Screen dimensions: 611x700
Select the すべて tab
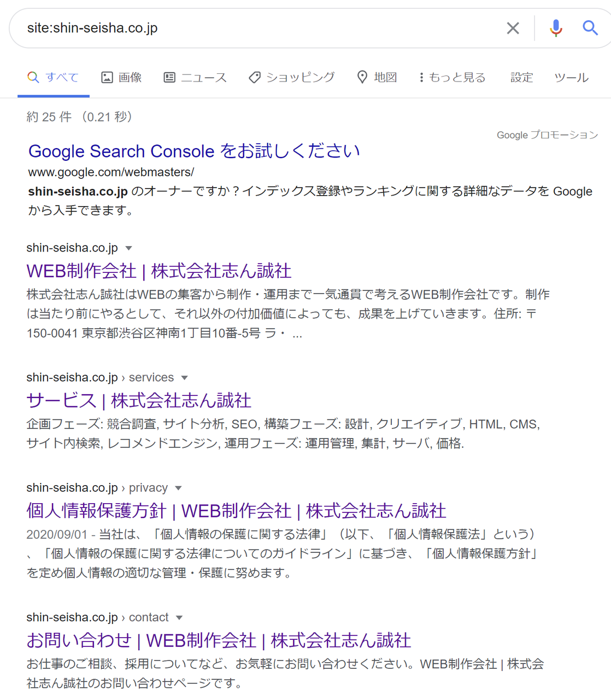tap(53, 78)
